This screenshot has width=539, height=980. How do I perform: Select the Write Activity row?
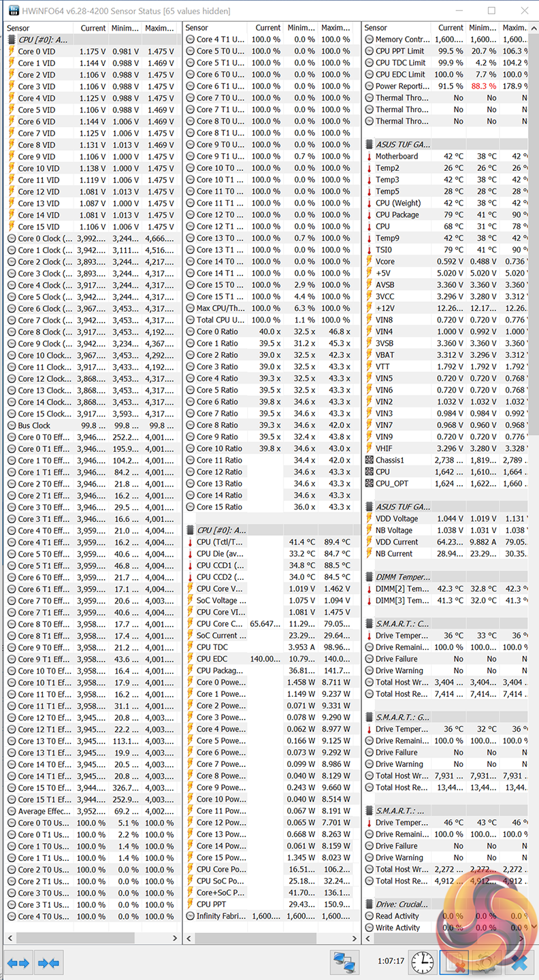(x=446, y=928)
